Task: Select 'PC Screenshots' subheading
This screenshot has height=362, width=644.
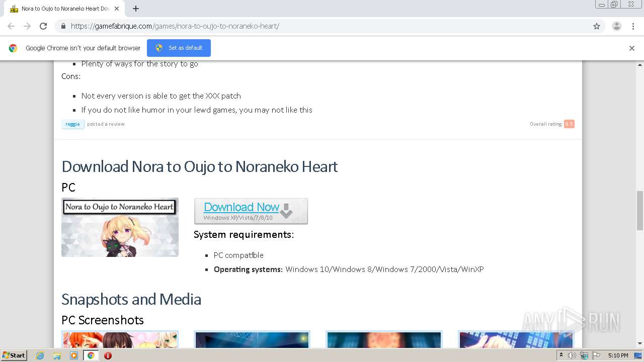Action: [x=103, y=320]
